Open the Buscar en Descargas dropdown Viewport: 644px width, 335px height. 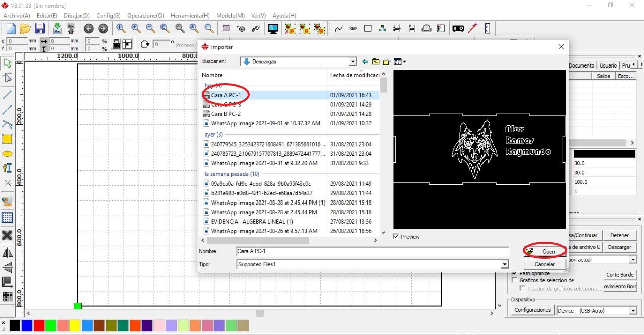[x=353, y=62]
